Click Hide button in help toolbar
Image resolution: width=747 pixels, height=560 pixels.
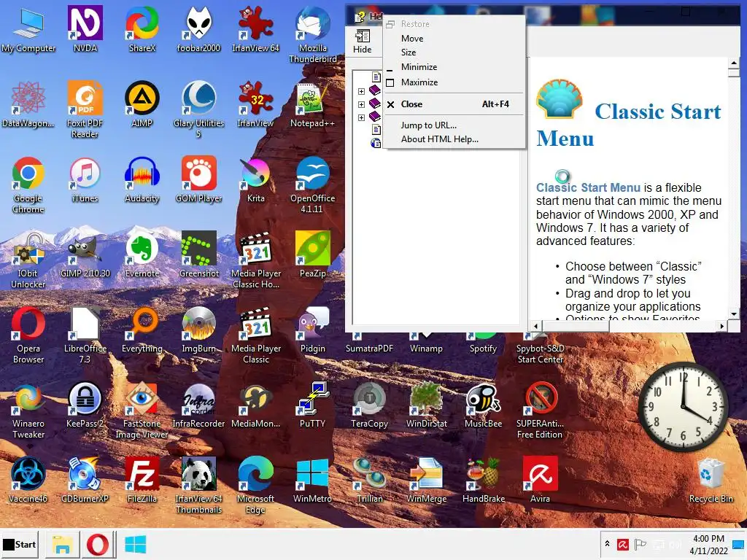[x=363, y=41]
